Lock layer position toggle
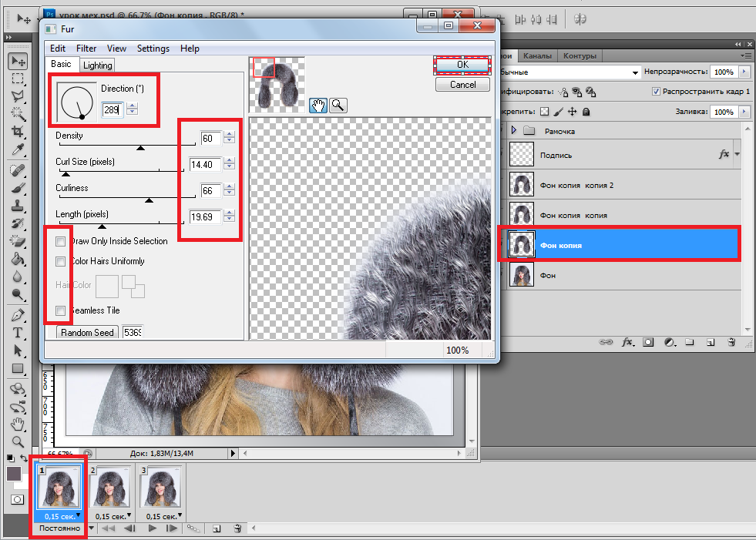756x540 pixels. click(x=573, y=112)
